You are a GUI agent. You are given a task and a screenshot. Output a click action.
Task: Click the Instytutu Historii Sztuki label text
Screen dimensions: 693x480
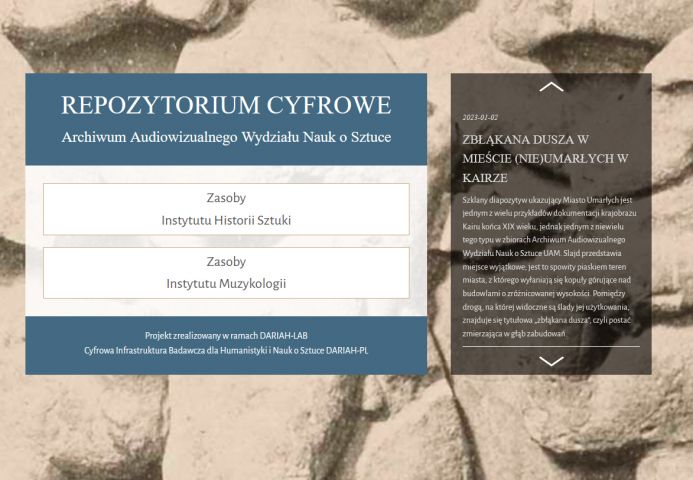click(226, 220)
